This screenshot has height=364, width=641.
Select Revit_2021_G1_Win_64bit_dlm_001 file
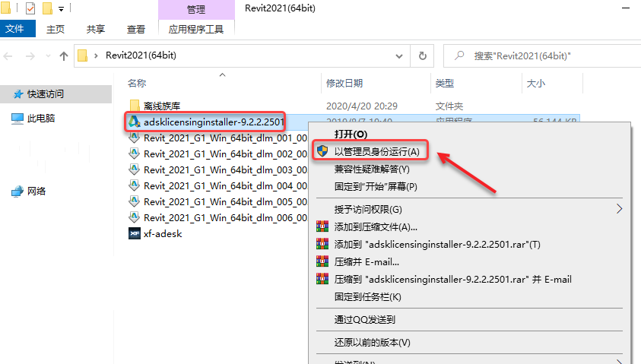click(x=225, y=138)
